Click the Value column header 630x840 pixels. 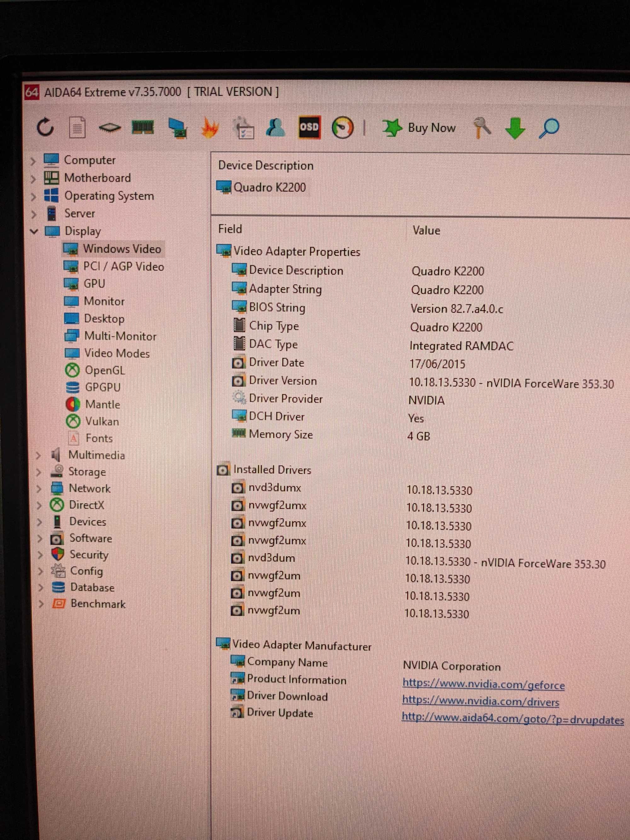(426, 230)
